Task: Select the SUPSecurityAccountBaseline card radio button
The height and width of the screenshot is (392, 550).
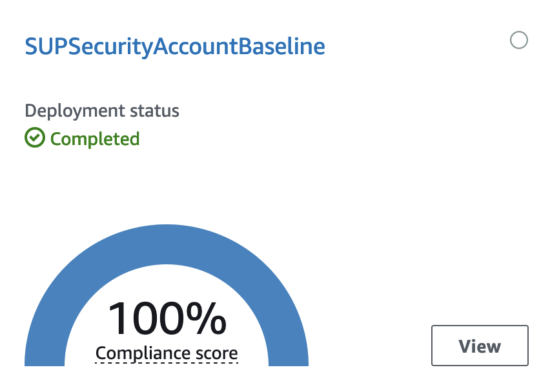Action: coord(519,40)
